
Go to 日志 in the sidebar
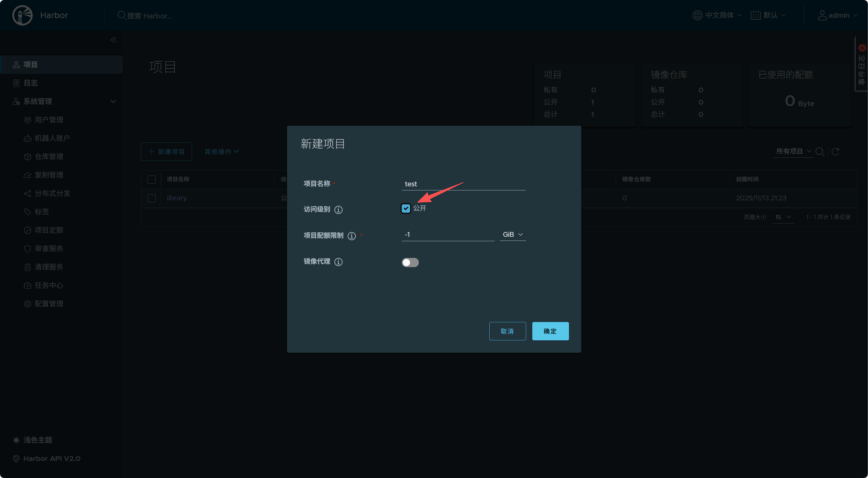pyautogui.click(x=30, y=83)
